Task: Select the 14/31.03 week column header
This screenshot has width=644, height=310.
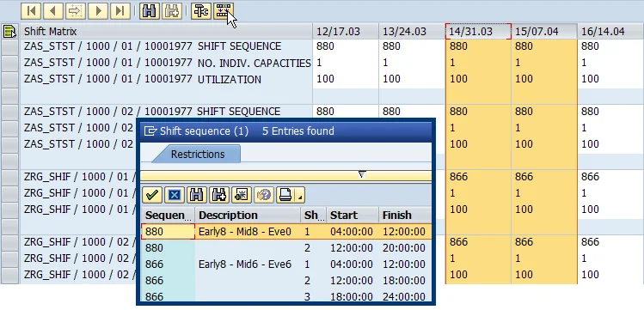Action: pyautogui.click(x=478, y=32)
